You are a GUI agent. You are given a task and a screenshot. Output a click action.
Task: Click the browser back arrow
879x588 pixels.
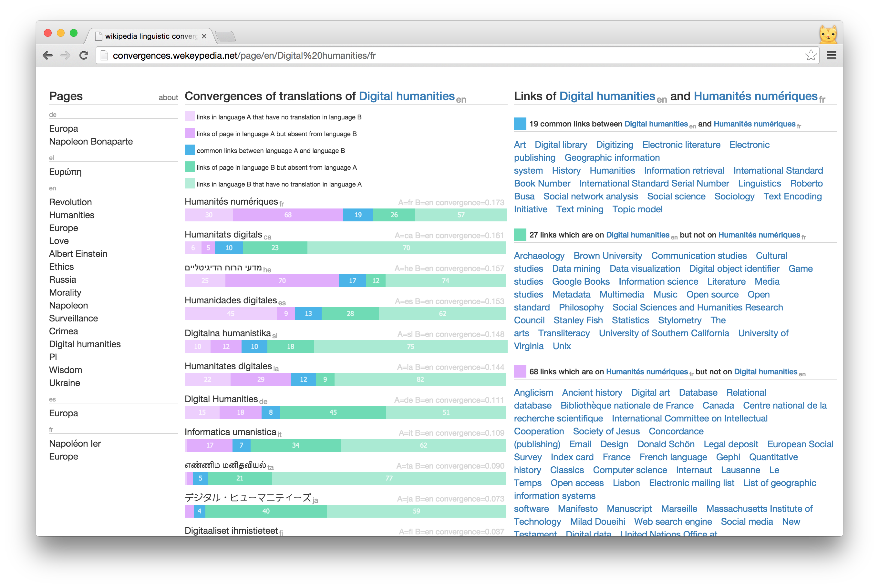coord(48,56)
